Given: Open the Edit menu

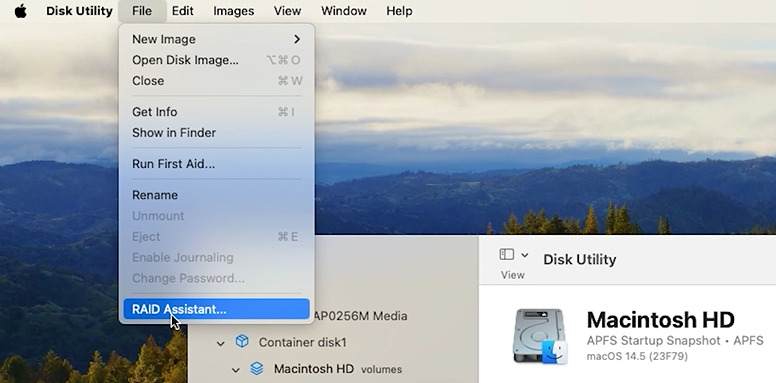Looking at the screenshot, I should click(x=183, y=11).
